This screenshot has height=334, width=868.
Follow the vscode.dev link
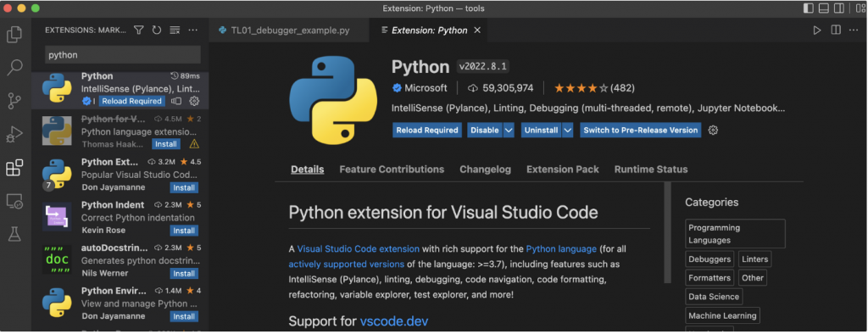pyautogui.click(x=393, y=321)
